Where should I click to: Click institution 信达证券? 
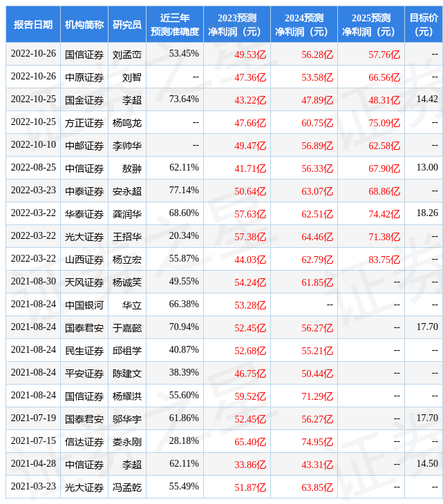(84, 442)
